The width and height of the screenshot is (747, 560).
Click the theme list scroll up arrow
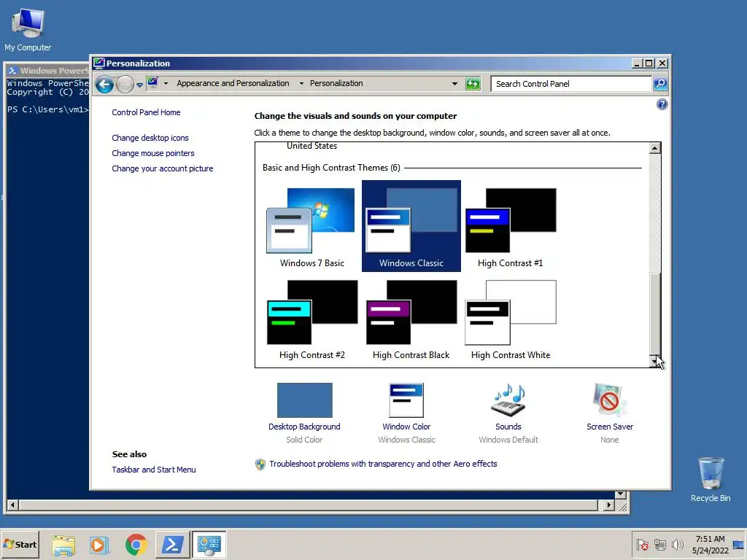coord(655,148)
